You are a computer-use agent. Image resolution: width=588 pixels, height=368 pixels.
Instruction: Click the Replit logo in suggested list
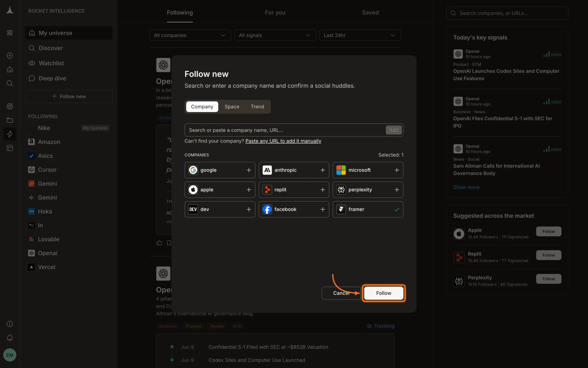click(x=459, y=257)
